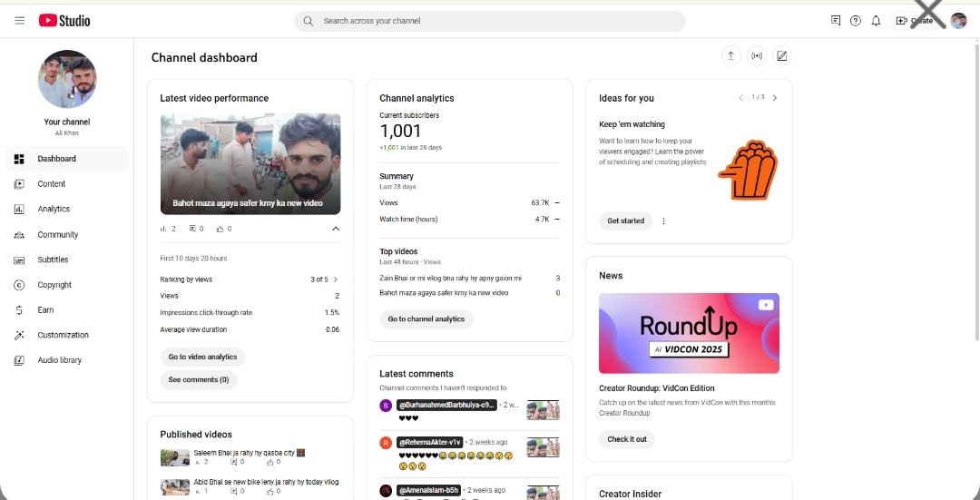Click the See comments (0) button
Screen dimensions: 980x500
[x=199, y=379]
